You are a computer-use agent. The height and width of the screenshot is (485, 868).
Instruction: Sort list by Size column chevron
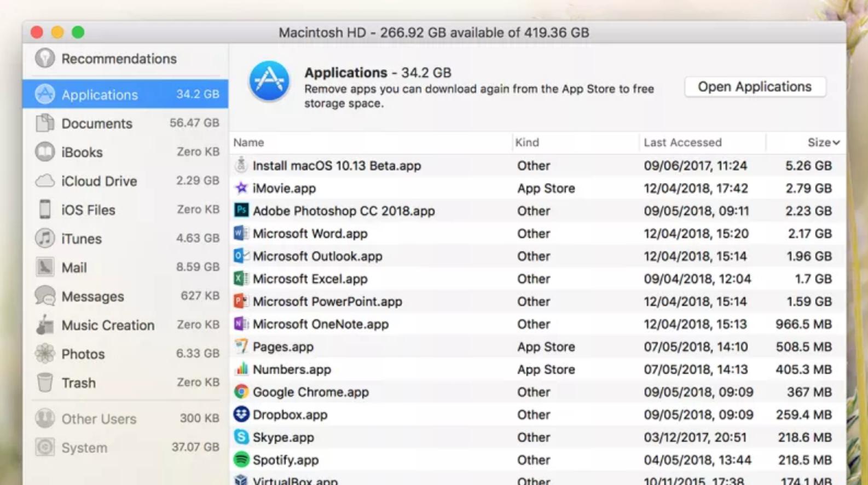836,143
